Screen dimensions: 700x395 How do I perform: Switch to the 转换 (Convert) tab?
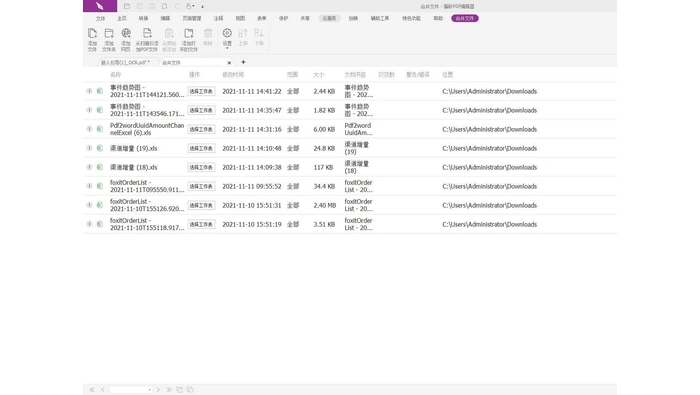click(143, 18)
